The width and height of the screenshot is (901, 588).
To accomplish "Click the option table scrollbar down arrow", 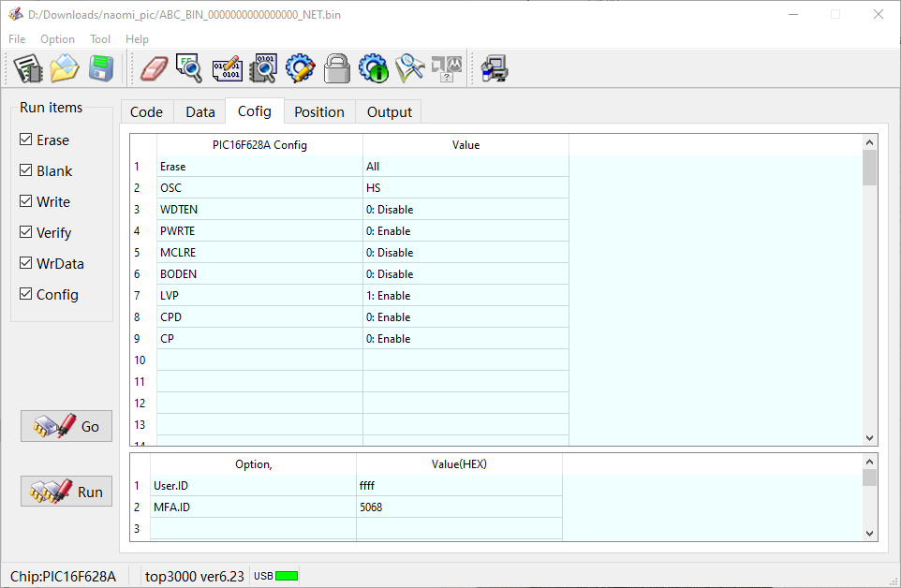I will point(869,534).
